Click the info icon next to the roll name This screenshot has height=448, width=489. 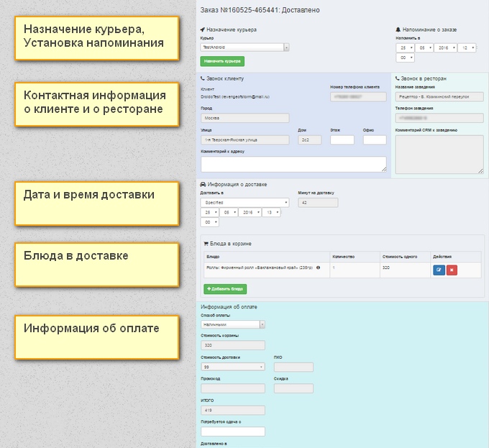[319, 267]
